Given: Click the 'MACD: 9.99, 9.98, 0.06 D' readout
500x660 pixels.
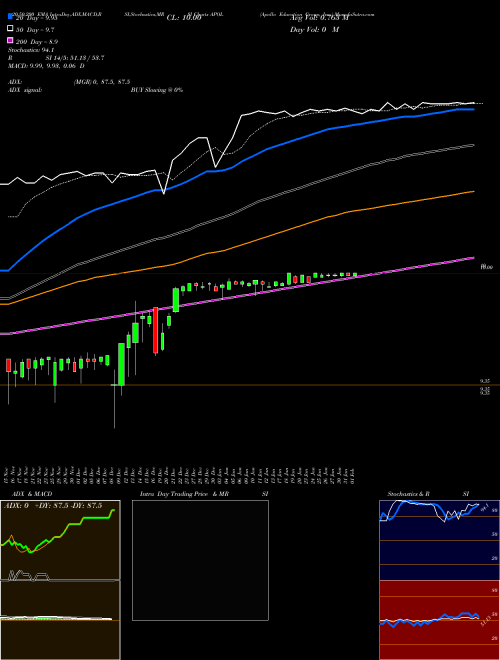Looking at the screenshot, I should pyautogui.click(x=46, y=66).
